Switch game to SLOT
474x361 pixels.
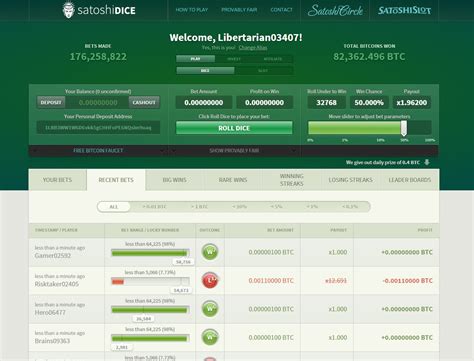click(x=263, y=71)
